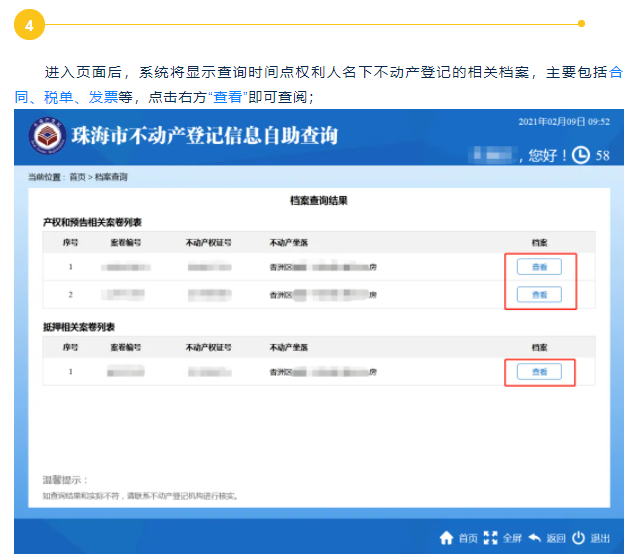
Task: Click the blue 合同 link text
Action: coord(616,73)
